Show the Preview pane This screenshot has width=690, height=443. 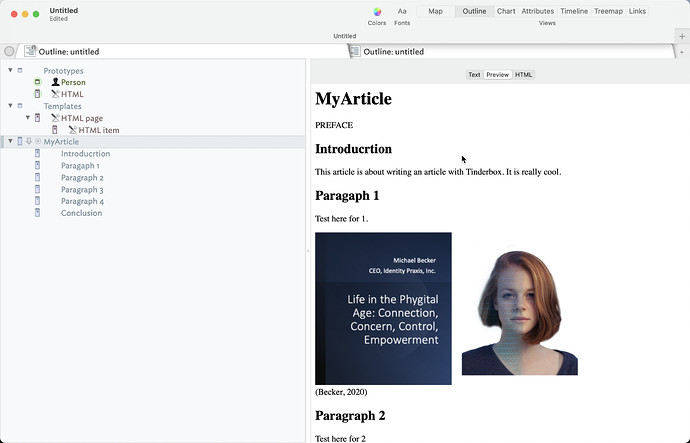coord(497,74)
